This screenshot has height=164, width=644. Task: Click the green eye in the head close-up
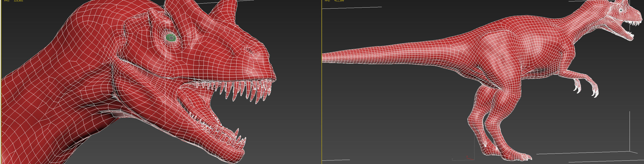[x=171, y=38]
